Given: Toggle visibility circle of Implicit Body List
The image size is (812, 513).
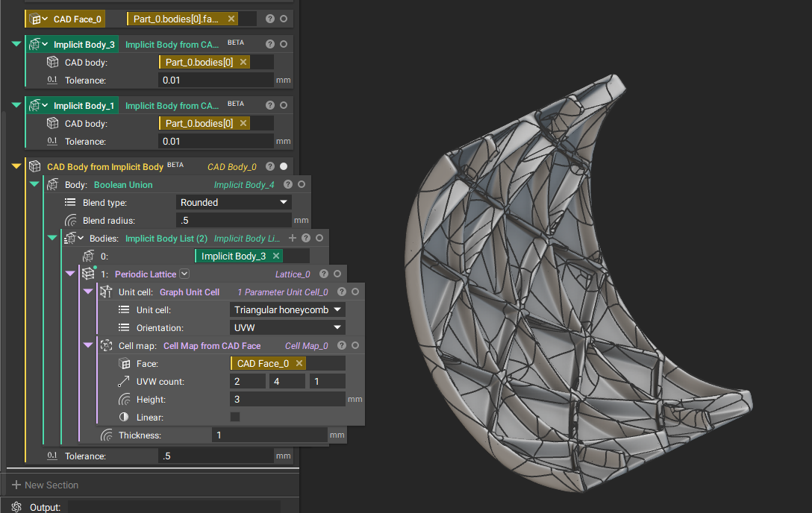Looking at the screenshot, I should tap(319, 238).
